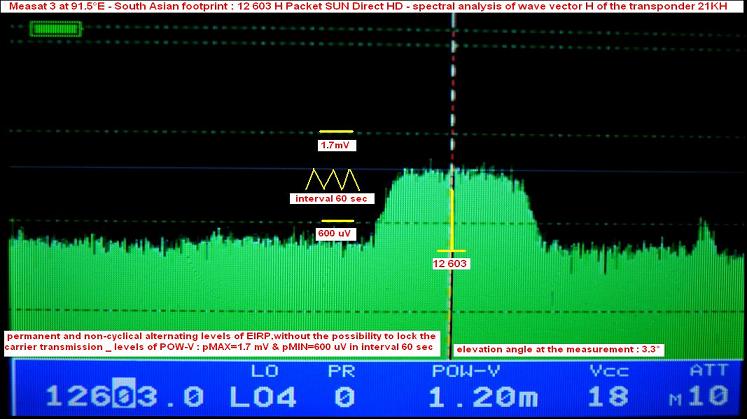
Task: Click the yellow line above 600 uV label
Action: point(336,220)
